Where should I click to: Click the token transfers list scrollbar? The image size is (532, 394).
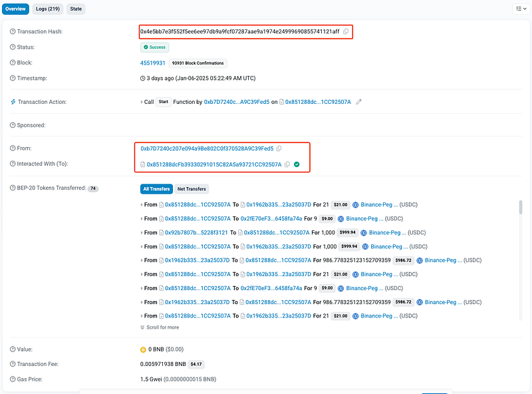tap(521, 208)
